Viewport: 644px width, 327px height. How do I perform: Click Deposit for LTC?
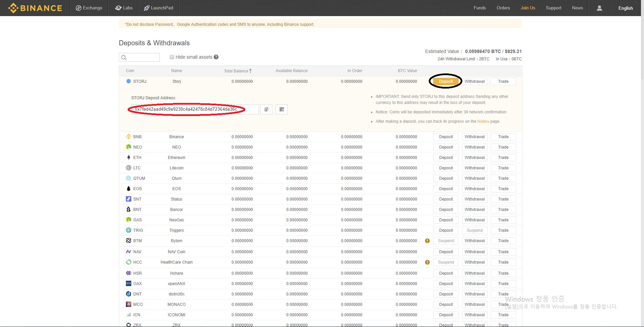(446, 168)
